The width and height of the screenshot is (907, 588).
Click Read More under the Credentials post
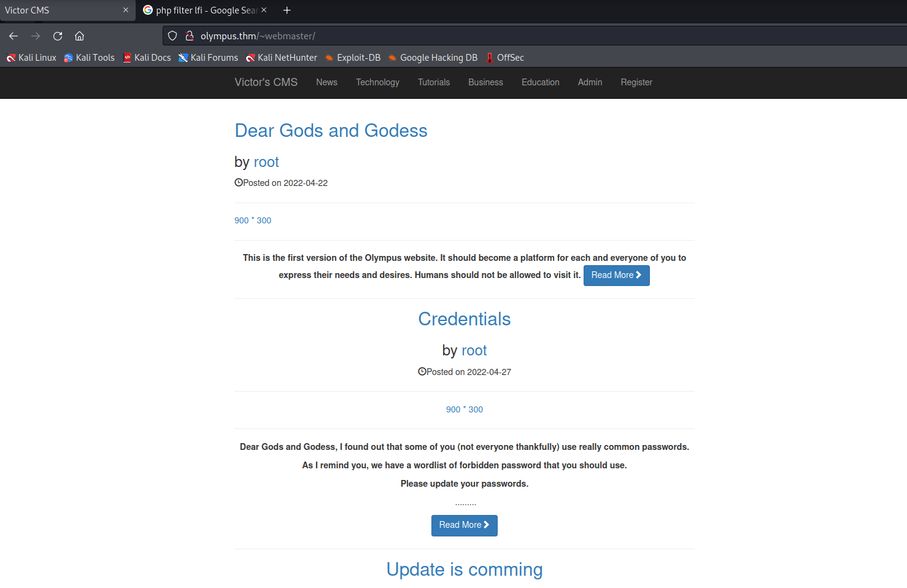tap(464, 525)
